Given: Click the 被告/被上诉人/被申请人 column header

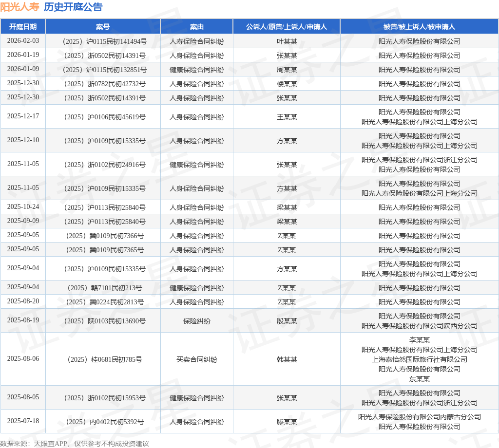Looking at the screenshot, I should 419,27.
